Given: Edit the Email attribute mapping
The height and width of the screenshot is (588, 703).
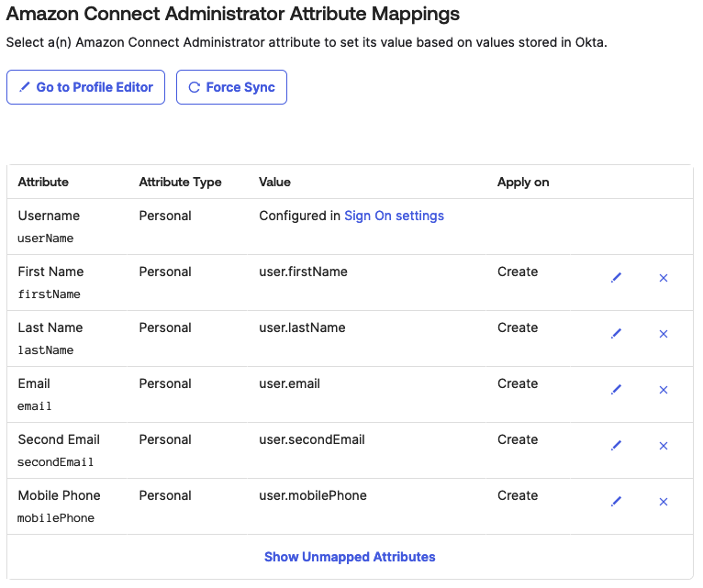Looking at the screenshot, I should click(616, 390).
